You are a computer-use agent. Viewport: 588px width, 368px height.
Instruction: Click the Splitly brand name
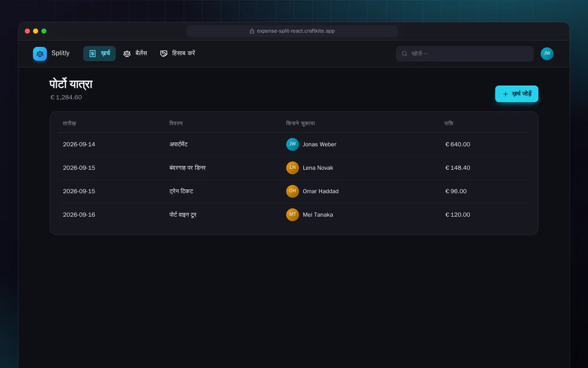pos(61,53)
